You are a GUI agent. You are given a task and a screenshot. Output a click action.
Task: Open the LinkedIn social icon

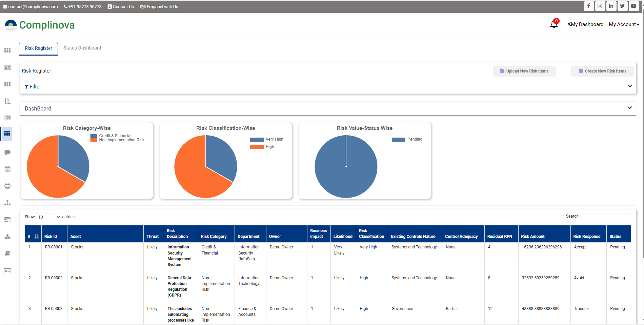[x=611, y=6]
